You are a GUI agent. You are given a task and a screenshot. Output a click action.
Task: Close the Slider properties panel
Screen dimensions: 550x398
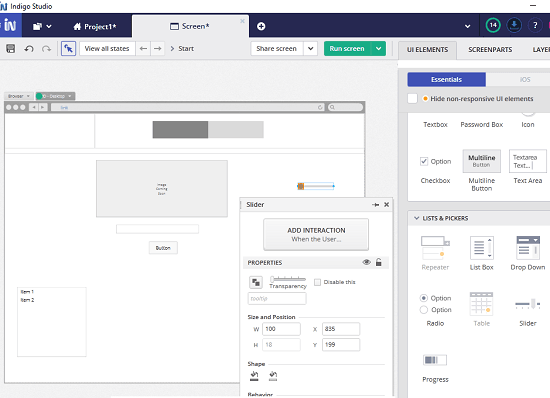click(387, 204)
